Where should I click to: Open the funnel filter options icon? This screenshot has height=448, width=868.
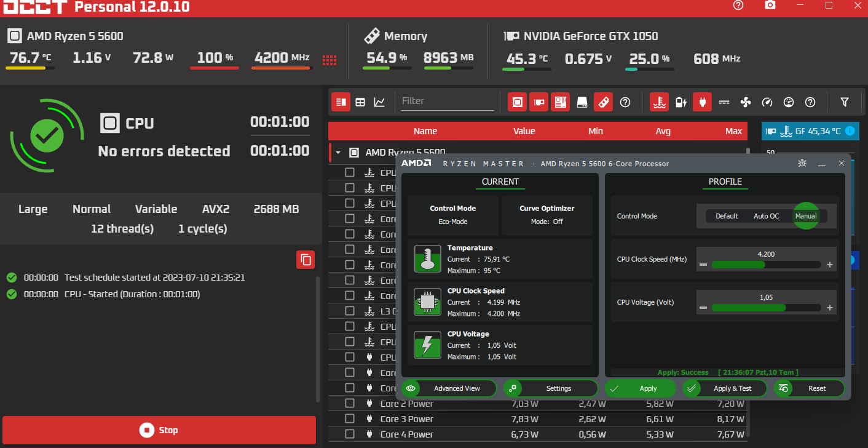coord(845,102)
